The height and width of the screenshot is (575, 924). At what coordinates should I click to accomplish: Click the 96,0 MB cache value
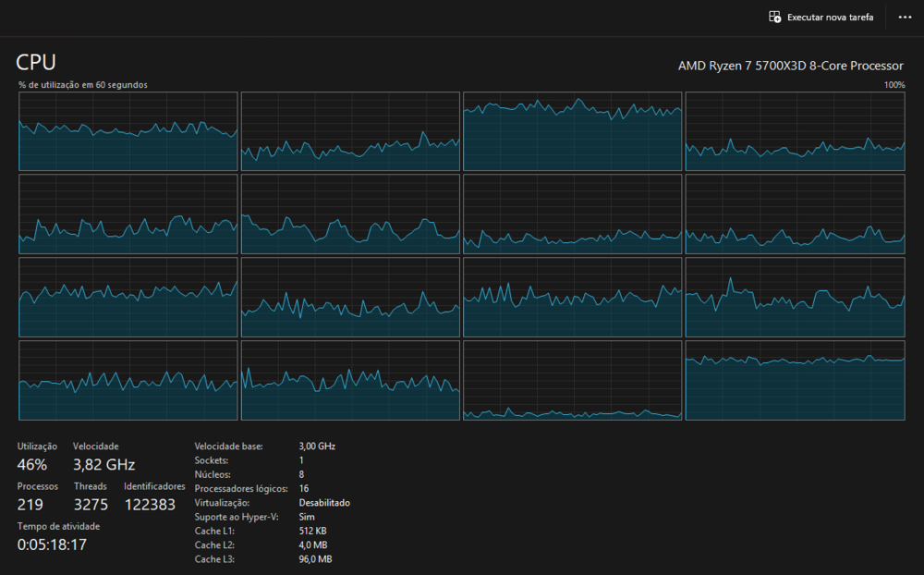click(315, 559)
